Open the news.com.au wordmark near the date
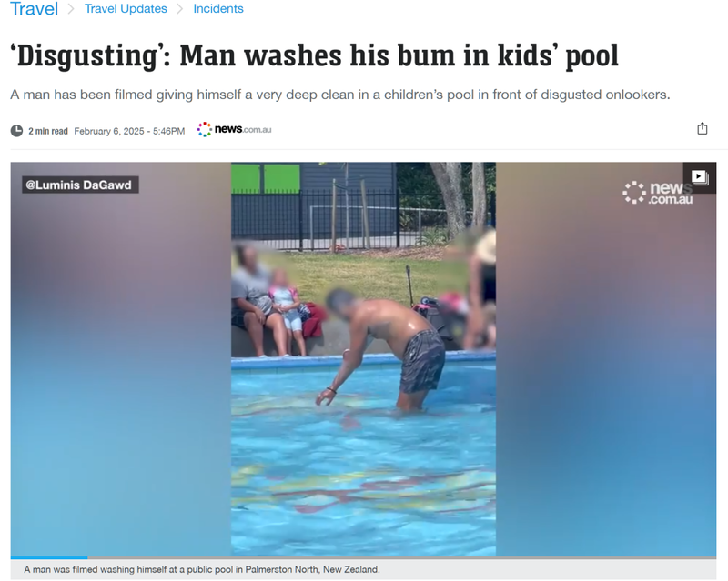Screen dimensions: 728x581 pos(243,129)
